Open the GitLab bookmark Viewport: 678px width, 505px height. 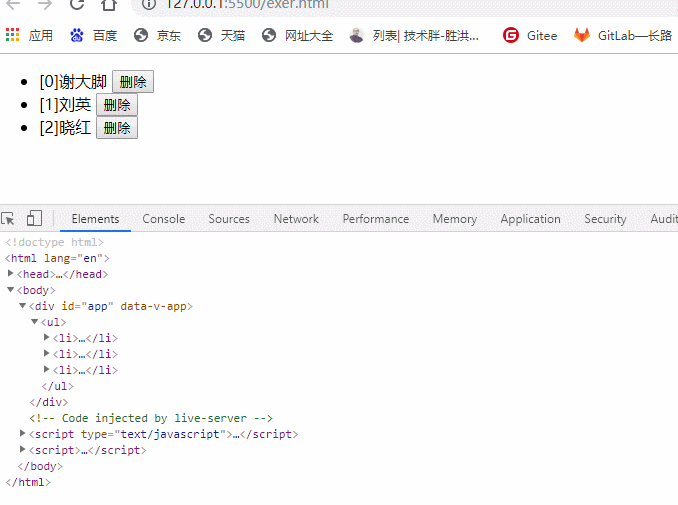click(x=623, y=35)
